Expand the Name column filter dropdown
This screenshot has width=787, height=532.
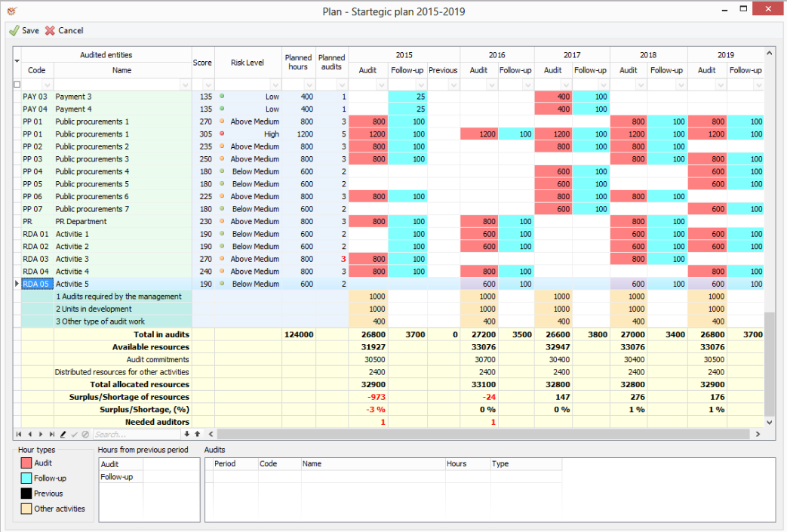[x=186, y=85]
